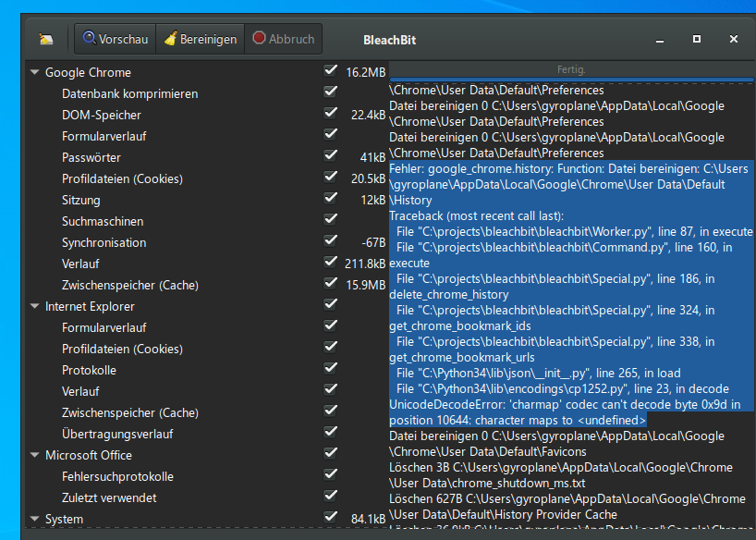Minimize the BleachBit window
The width and height of the screenshot is (756, 540).
coord(660,40)
